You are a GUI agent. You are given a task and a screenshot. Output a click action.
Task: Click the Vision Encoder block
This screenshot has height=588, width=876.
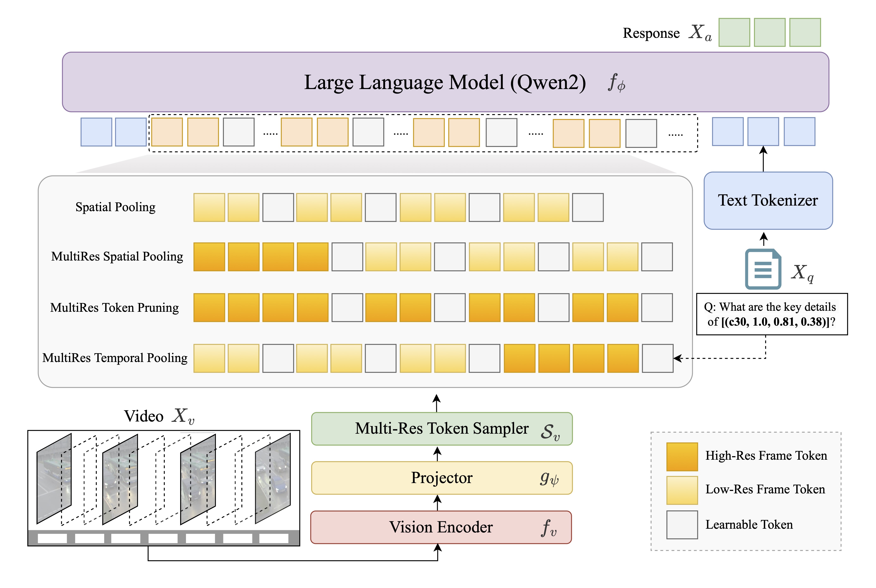click(x=441, y=527)
